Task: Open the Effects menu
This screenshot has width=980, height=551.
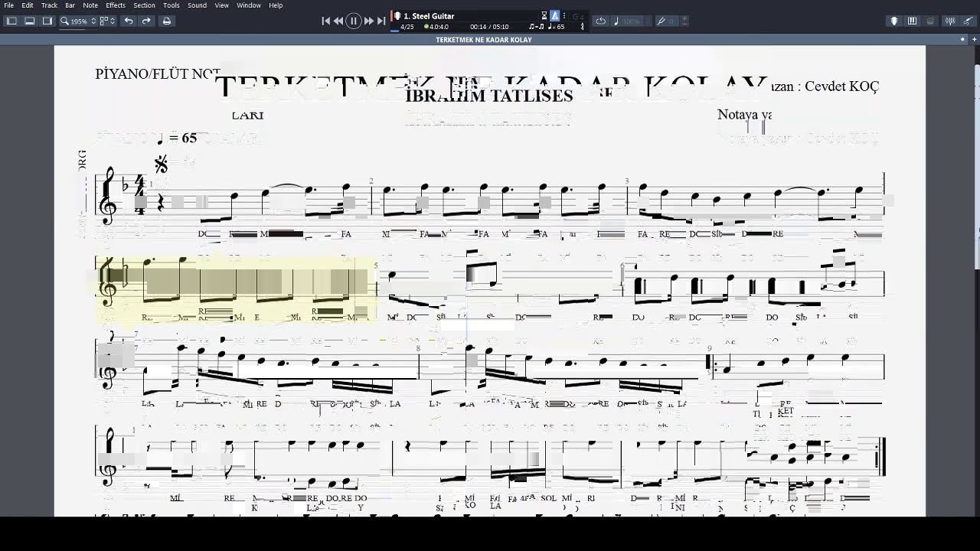Action: pos(116,5)
